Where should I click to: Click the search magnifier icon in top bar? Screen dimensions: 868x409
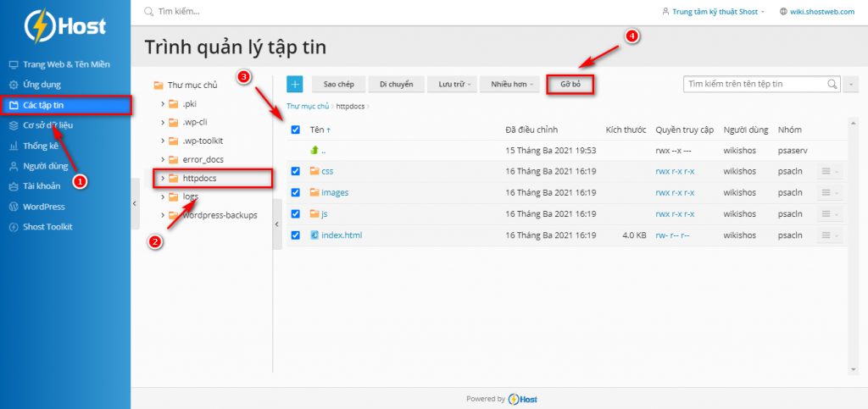148,11
